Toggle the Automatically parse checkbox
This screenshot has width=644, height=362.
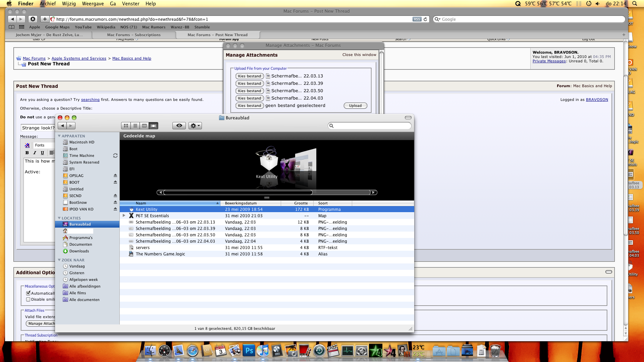(28, 293)
